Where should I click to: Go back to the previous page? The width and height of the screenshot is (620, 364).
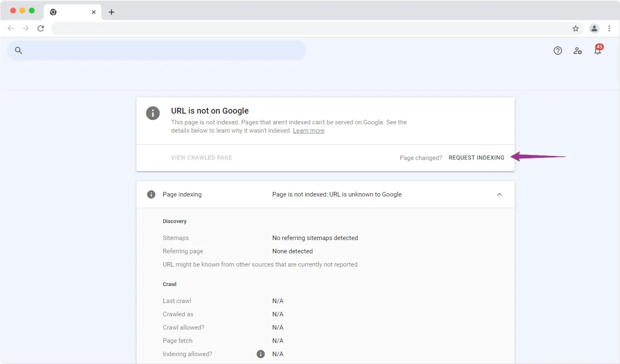point(11,29)
